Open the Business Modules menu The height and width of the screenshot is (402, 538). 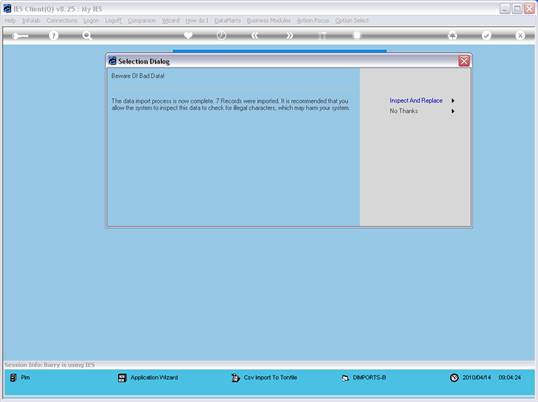268,21
